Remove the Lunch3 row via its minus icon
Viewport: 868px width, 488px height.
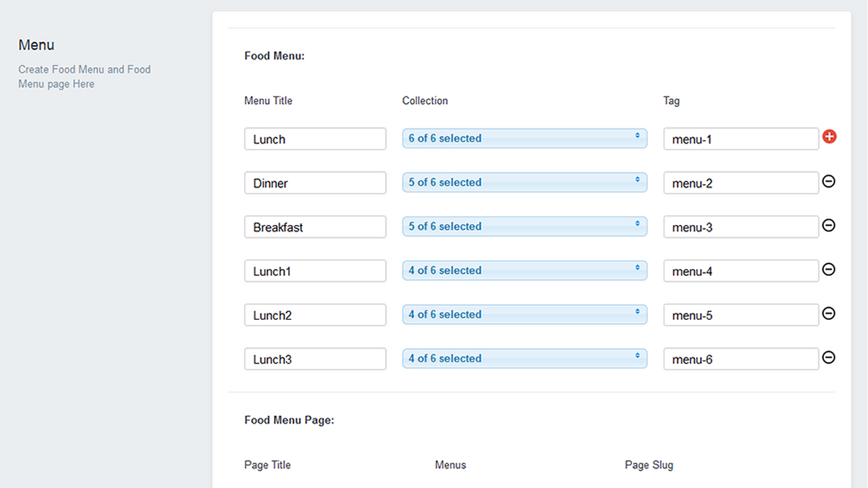tap(829, 357)
